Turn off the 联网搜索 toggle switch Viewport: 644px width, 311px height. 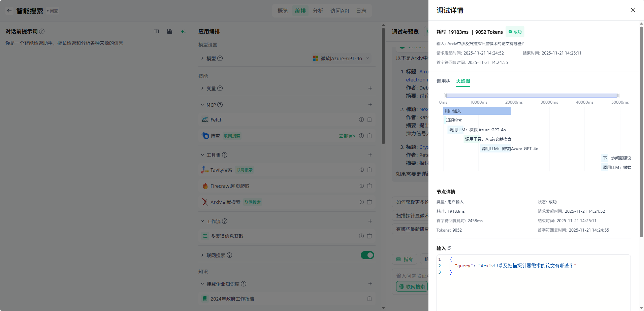(367, 255)
